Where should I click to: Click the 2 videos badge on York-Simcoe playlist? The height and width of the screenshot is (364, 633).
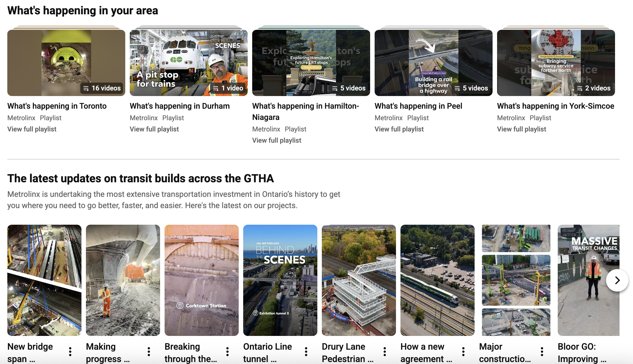click(x=594, y=88)
